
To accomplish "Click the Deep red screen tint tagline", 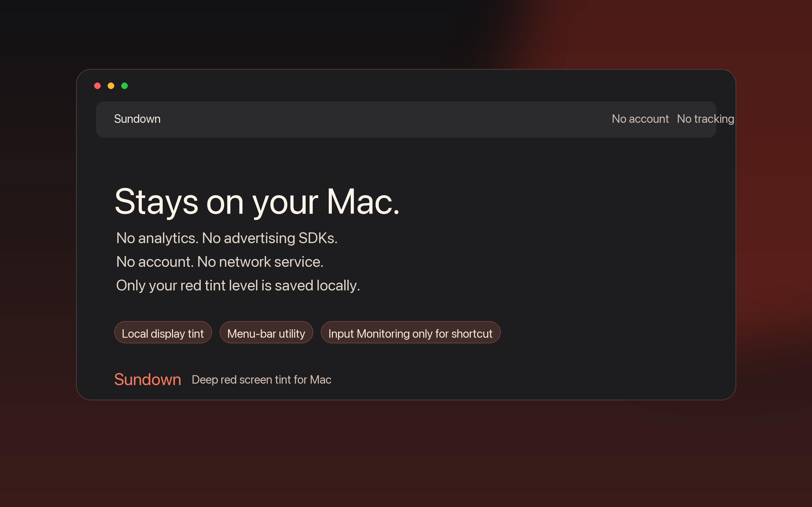I will tap(261, 380).
